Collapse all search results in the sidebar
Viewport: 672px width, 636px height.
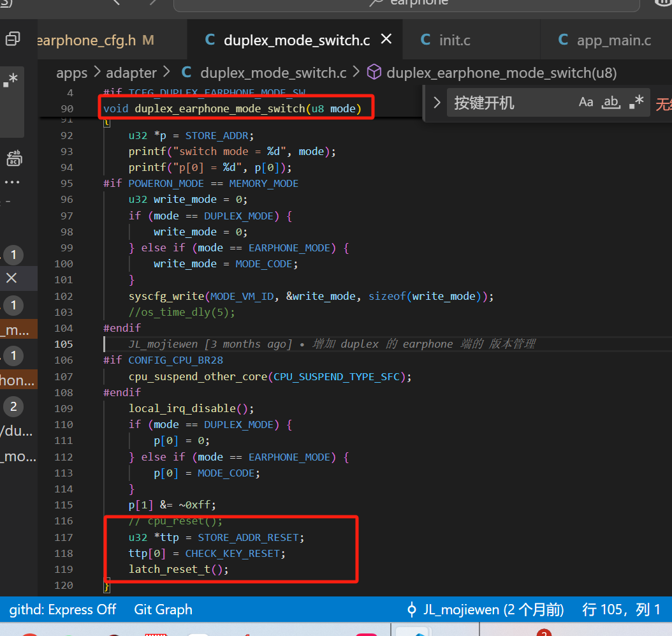(x=13, y=39)
